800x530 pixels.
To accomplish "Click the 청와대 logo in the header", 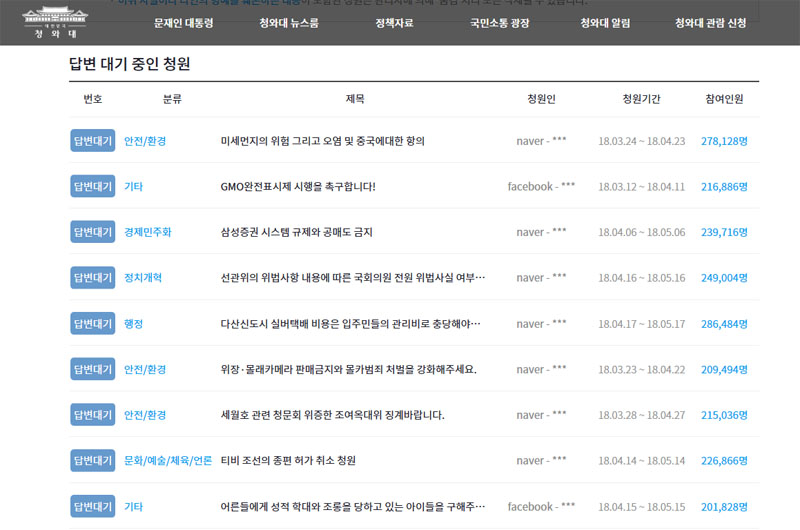I will click(x=55, y=22).
